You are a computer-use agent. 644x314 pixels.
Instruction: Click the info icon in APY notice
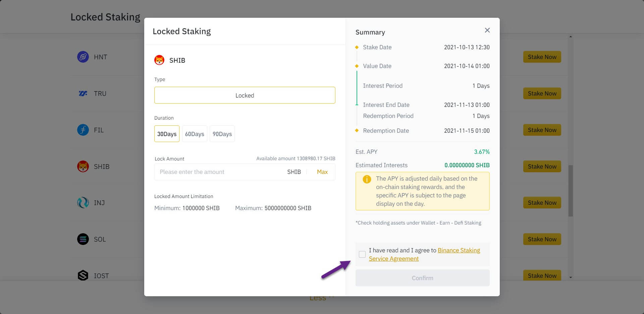tap(367, 179)
